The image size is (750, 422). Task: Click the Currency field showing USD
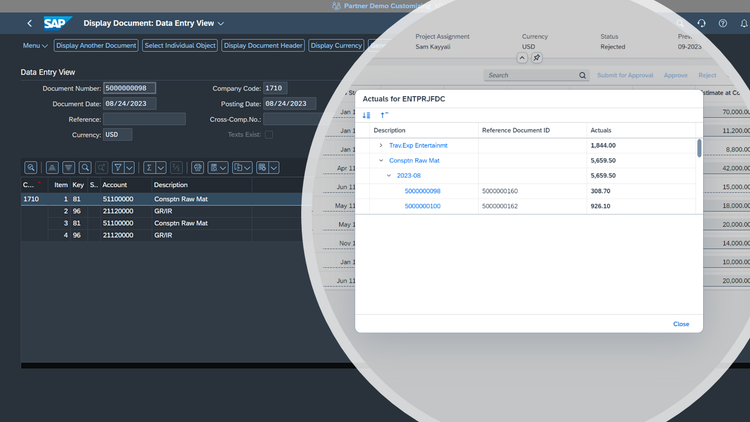coord(118,135)
